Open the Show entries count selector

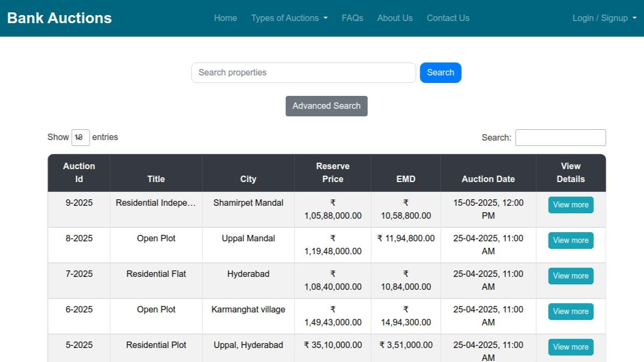pos(80,137)
